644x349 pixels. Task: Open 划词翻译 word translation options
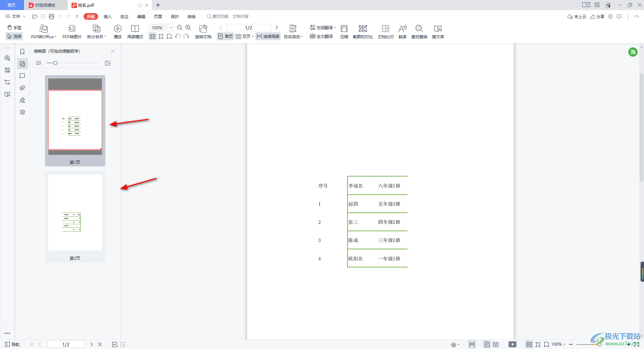point(323,28)
